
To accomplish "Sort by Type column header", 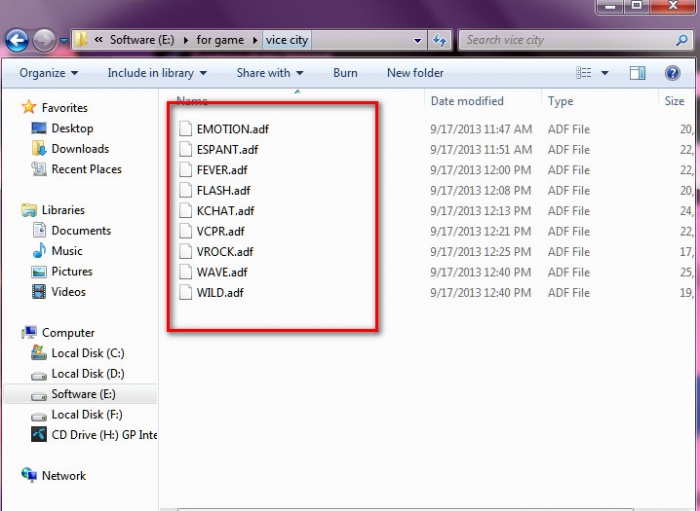I will pos(560,101).
